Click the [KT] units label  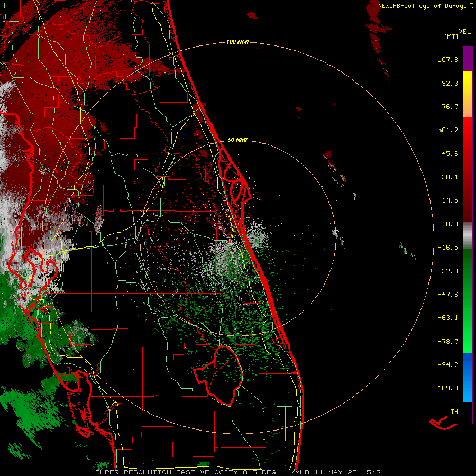(452, 36)
